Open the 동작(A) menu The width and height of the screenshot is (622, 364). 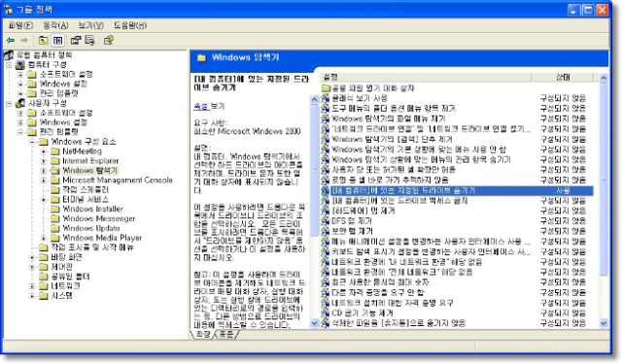click(x=55, y=25)
